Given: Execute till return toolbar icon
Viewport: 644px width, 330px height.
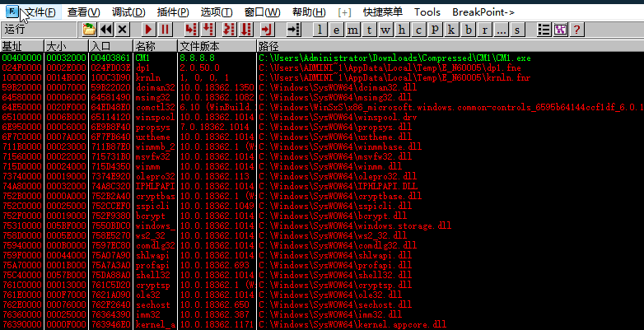Looking at the screenshot, I should [x=267, y=30].
